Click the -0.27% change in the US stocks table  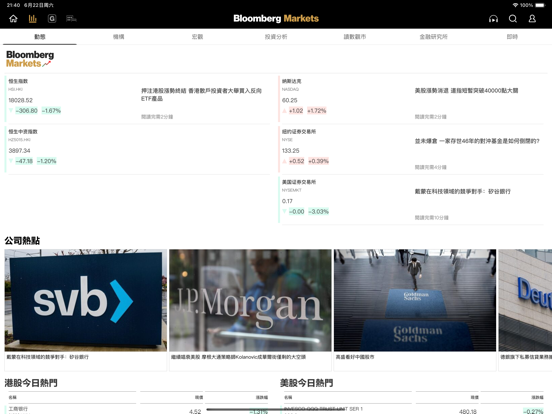click(533, 411)
